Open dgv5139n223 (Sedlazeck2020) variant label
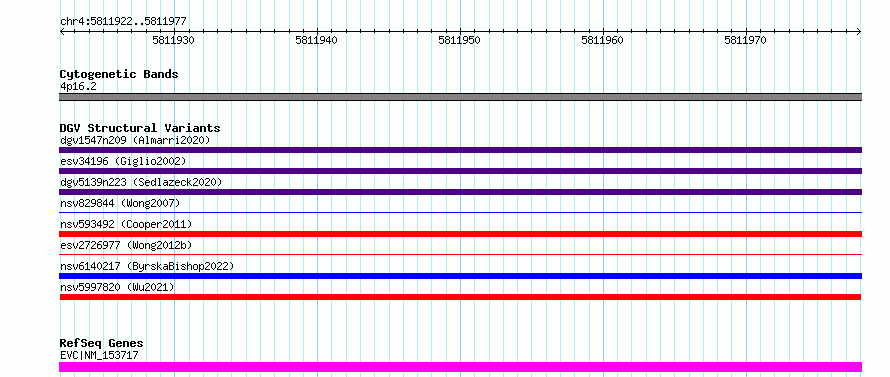 tap(141, 182)
